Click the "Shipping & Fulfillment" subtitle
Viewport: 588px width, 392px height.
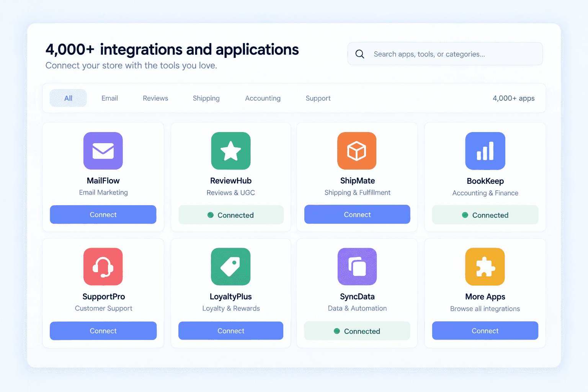[x=358, y=193]
